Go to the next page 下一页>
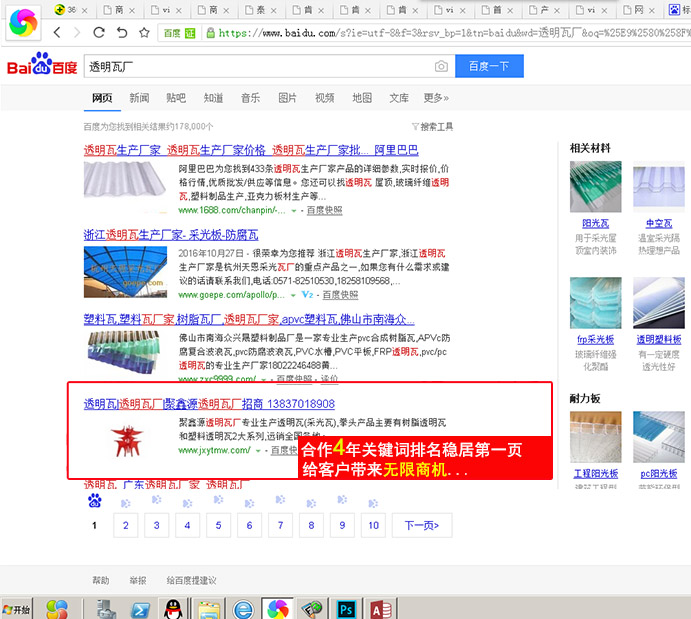The height and width of the screenshot is (619, 691). pyautogui.click(x=422, y=525)
